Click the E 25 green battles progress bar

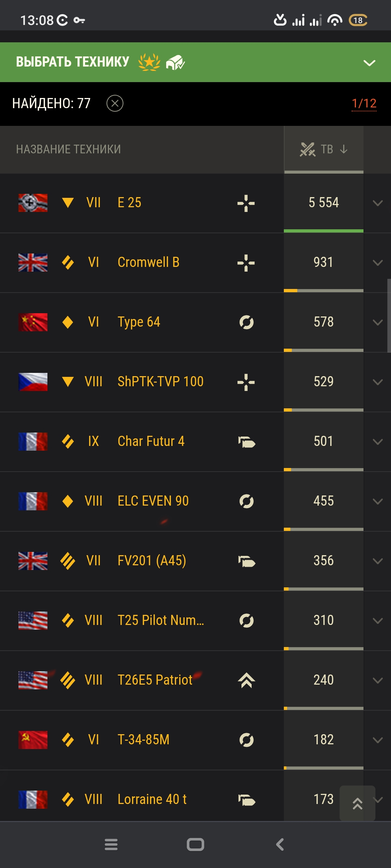click(324, 231)
